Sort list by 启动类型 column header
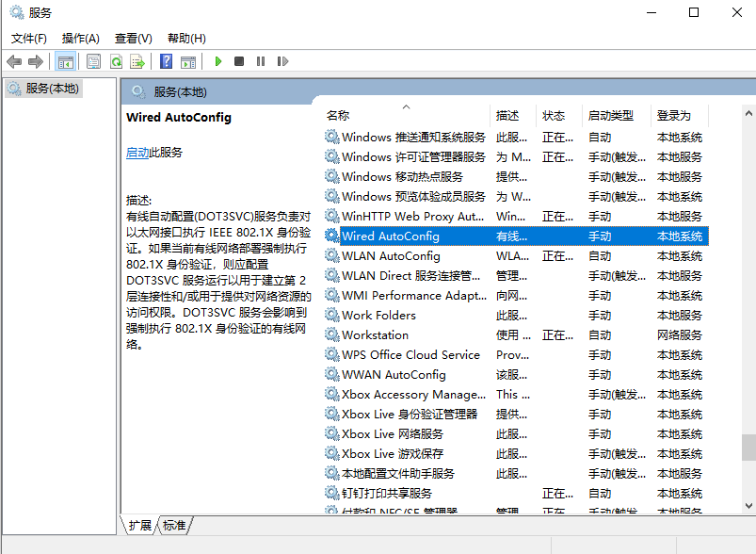The height and width of the screenshot is (554, 756). [610, 115]
